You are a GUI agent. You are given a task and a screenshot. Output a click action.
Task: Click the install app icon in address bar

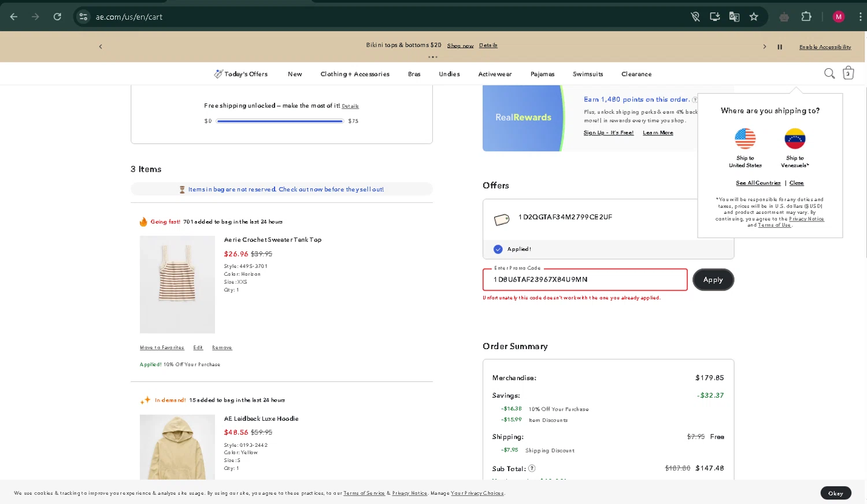pyautogui.click(x=715, y=17)
